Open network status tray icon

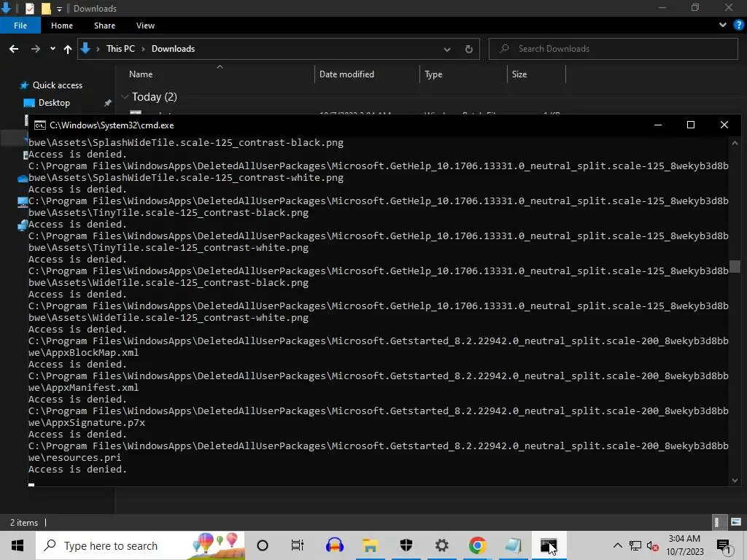coord(635,545)
